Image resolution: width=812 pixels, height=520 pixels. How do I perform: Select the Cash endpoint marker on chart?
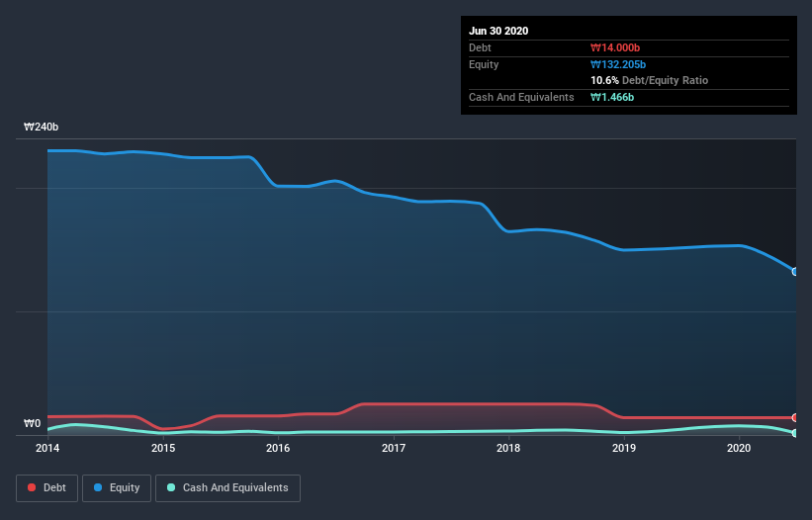[795, 433]
